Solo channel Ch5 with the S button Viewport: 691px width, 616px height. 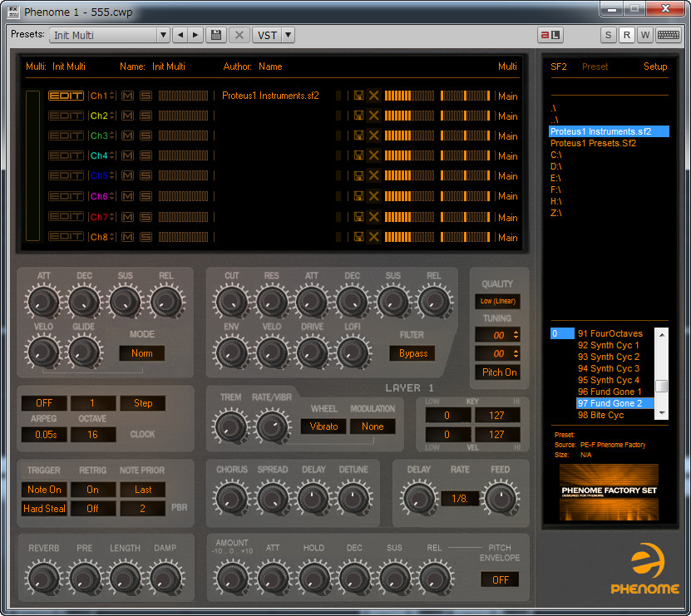coord(146,175)
